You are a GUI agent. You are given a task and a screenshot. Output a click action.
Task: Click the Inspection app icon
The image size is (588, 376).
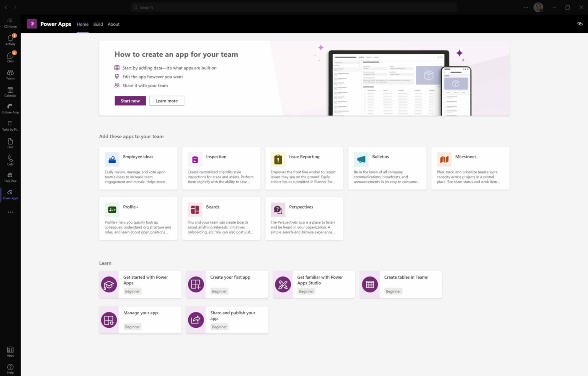[x=195, y=159]
